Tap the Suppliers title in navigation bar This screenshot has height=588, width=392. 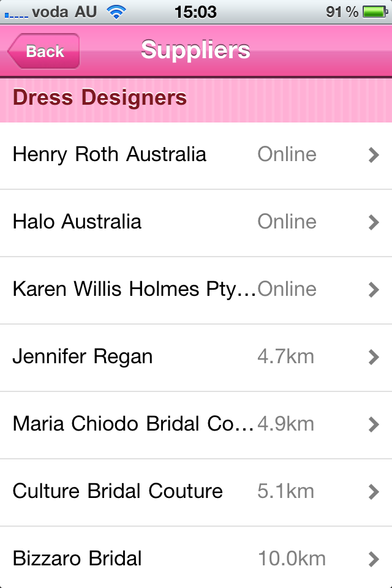(x=195, y=50)
